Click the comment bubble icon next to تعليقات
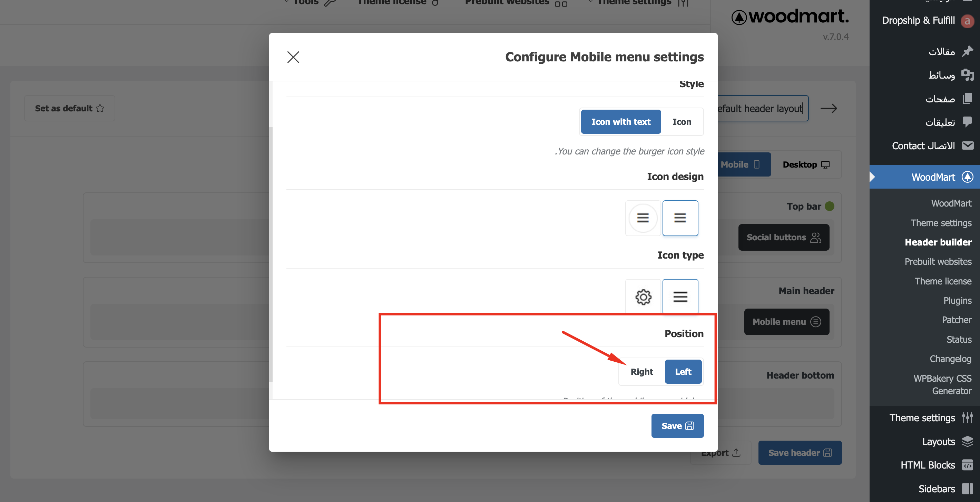This screenshot has width=980, height=502. pos(967,122)
